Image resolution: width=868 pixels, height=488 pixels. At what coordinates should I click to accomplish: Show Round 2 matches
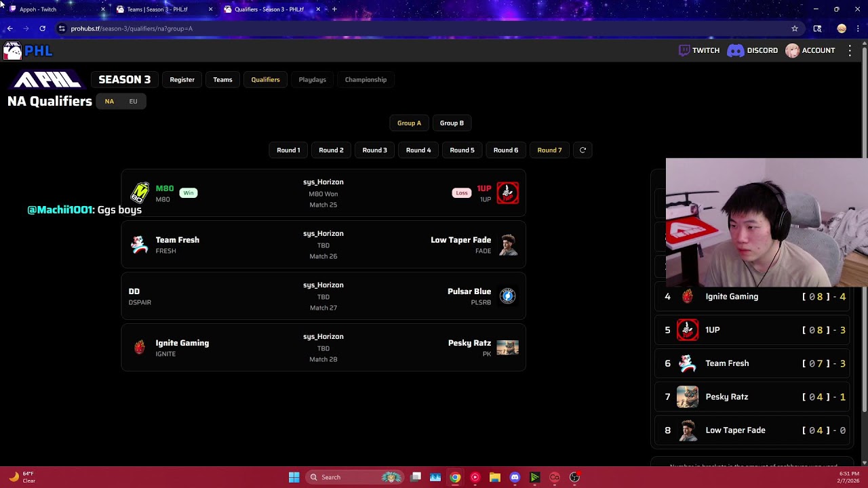pyautogui.click(x=331, y=150)
